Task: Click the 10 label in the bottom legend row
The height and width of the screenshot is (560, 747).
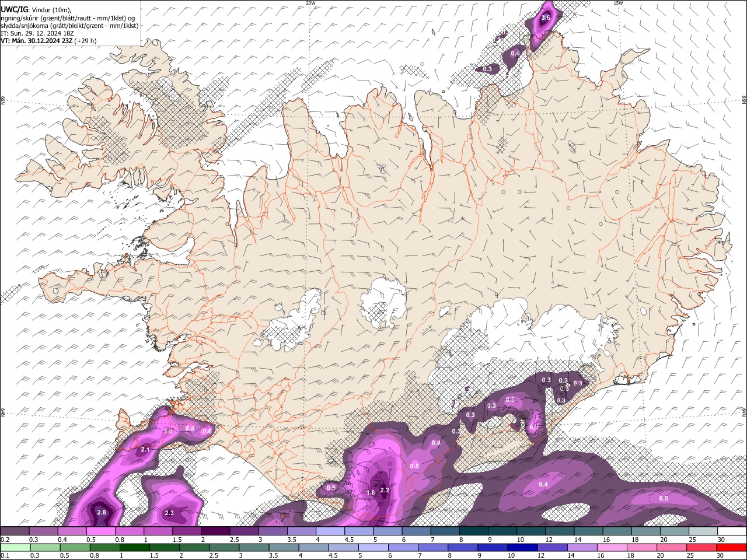Action: (511, 555)
